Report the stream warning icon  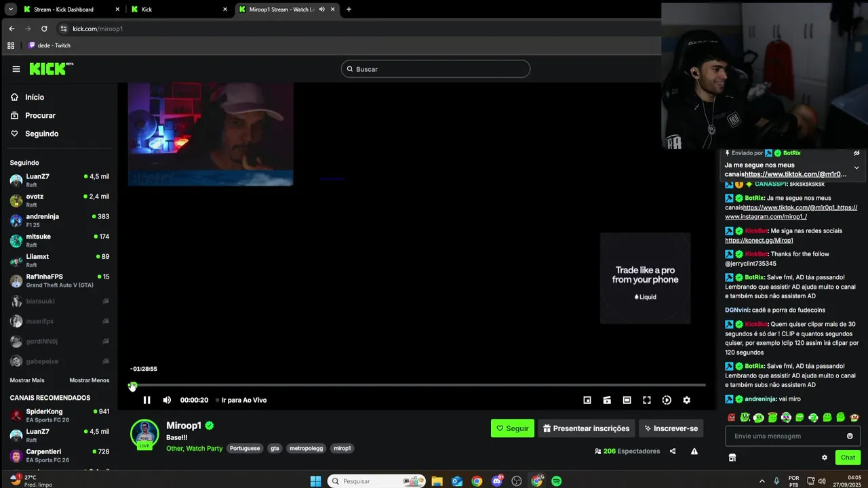coord(694,451)
